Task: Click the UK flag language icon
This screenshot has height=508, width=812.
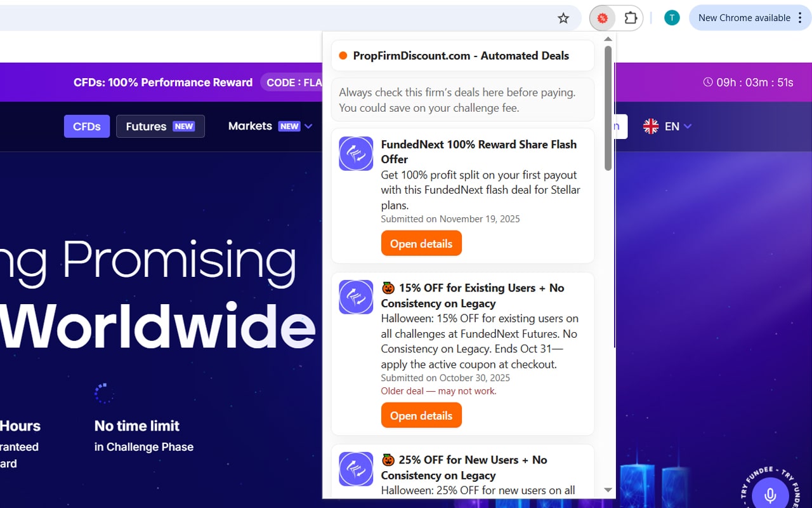Action: coord(651,126)
